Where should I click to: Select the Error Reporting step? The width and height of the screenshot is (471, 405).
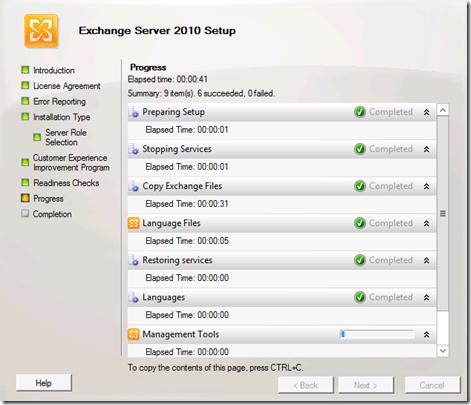[x=59, y=101]
